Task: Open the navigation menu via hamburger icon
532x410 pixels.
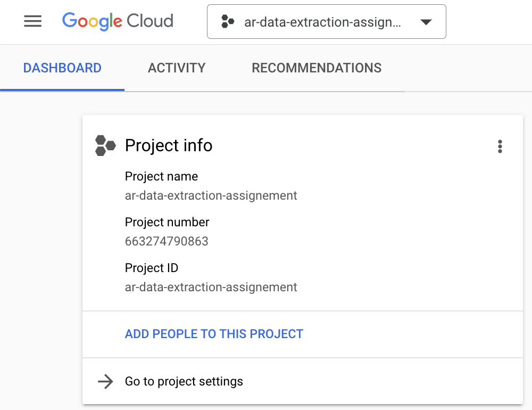Action: click(32, 21)
